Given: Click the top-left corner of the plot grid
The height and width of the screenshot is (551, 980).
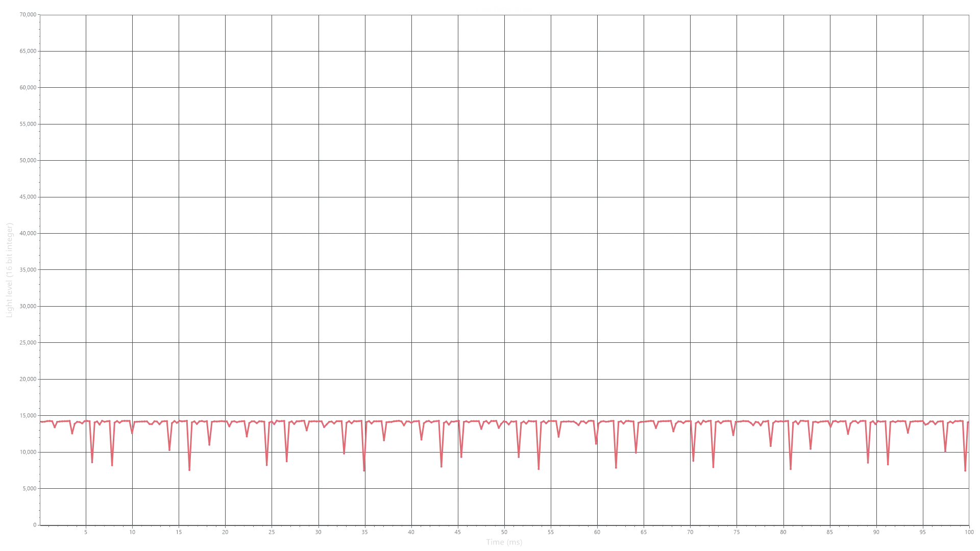Looking at the screenshot, I should [39, 15].
